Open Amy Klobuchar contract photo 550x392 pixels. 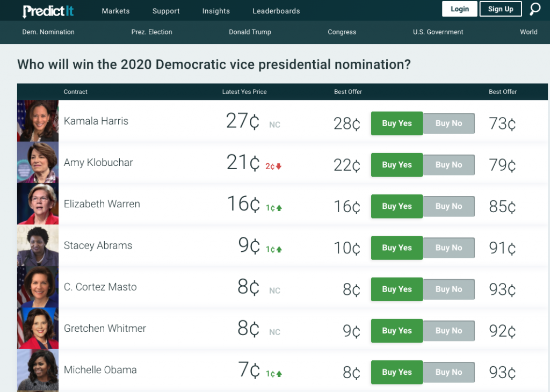[38, 162]
